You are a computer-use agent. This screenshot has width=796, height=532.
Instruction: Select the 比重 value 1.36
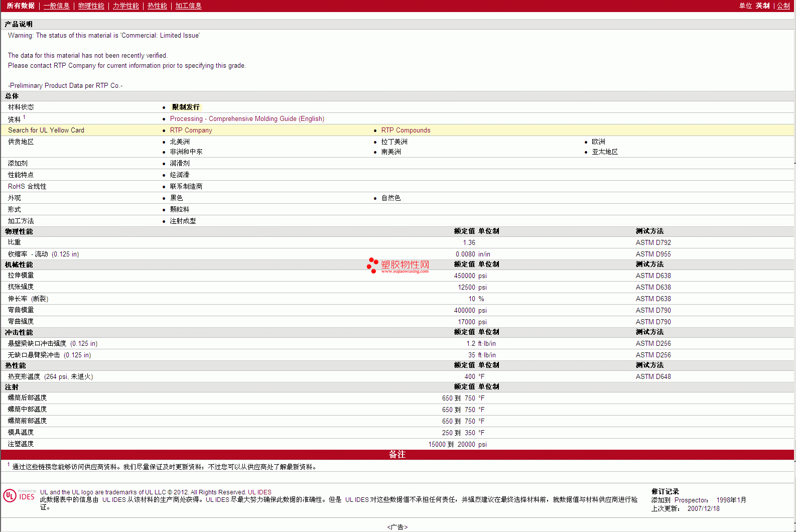click(469, 242)
